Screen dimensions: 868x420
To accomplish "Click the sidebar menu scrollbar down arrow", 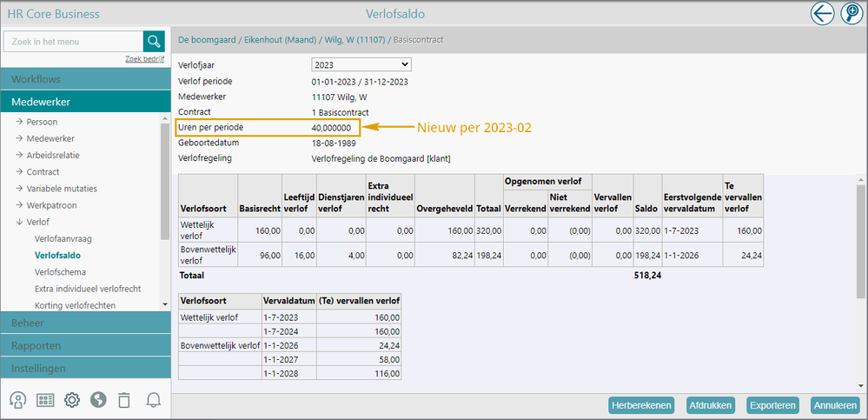I will (165, 304).
